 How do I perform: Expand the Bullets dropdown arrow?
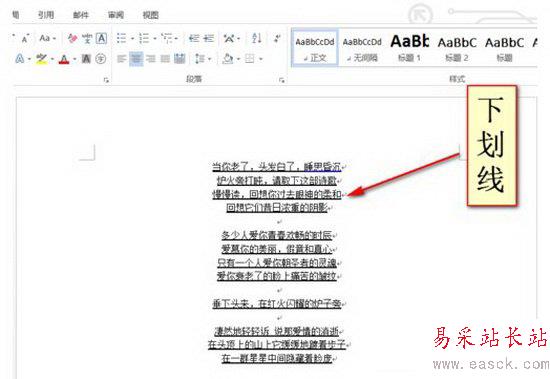(x=133, y=38)
